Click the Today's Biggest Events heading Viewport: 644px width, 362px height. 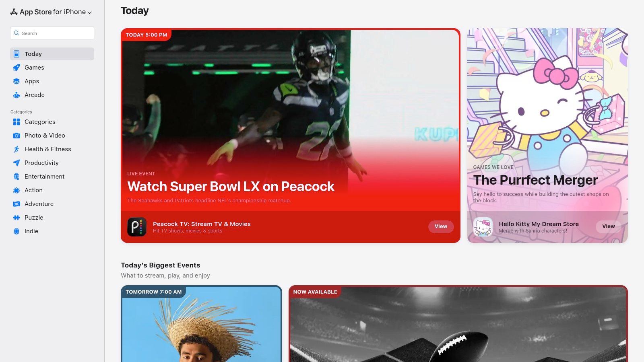[161, 265]
